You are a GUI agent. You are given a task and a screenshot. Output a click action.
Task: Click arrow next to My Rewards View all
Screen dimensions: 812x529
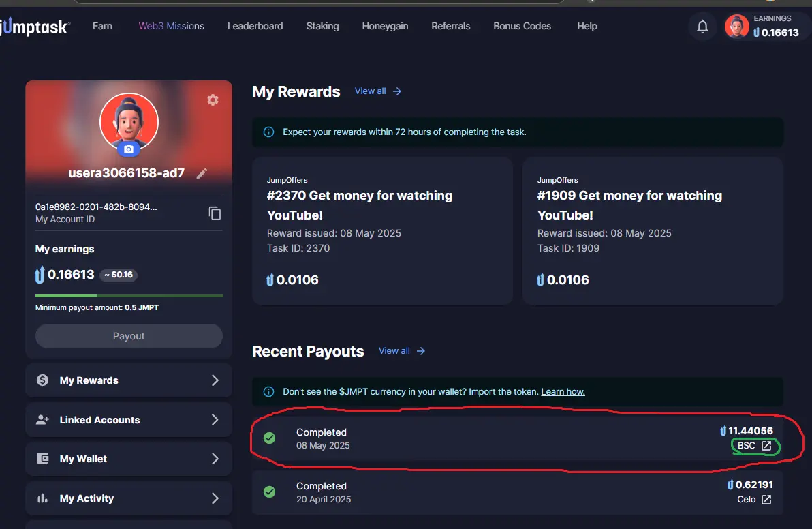point(397,91)
